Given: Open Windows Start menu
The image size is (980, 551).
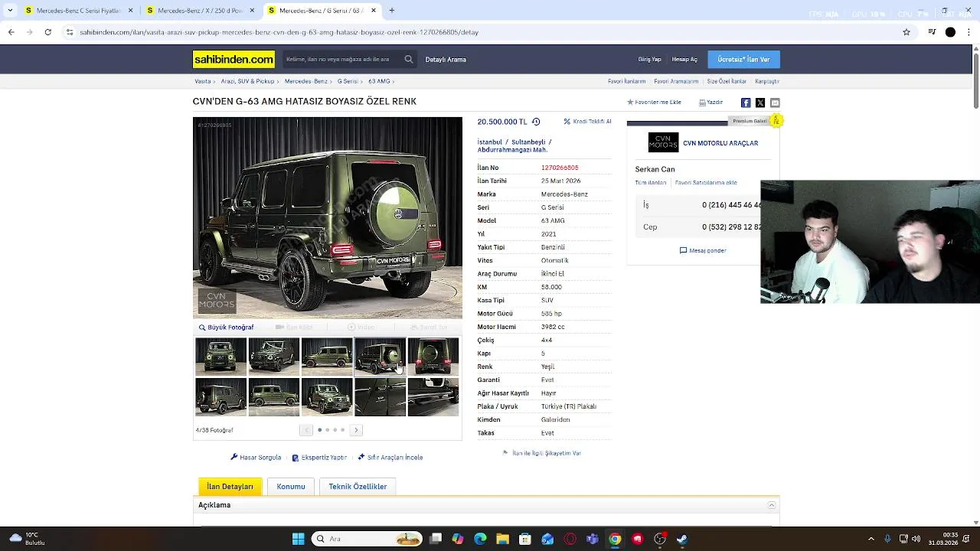Looking at the screenshot, I should (298, 539).
